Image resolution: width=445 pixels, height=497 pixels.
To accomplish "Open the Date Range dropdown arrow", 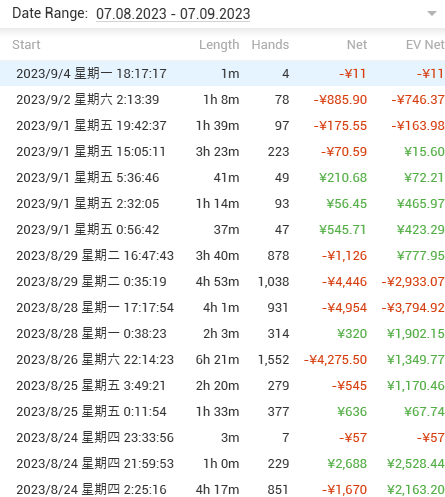I will click(x=432, y=14).
